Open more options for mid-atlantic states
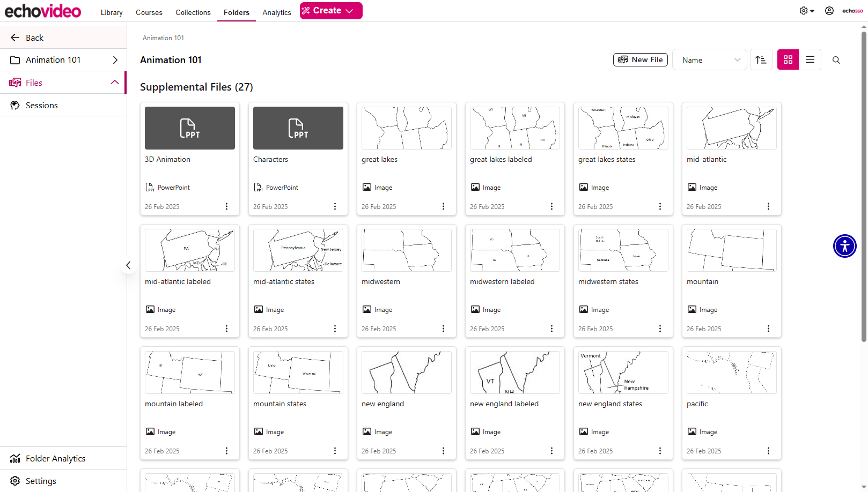 pos(335,329)
